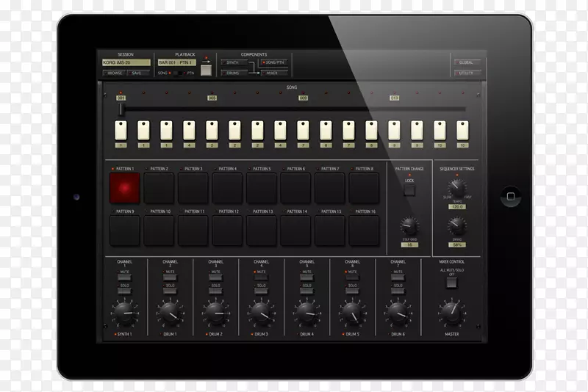Move the song position slider handle

point(121,109)
